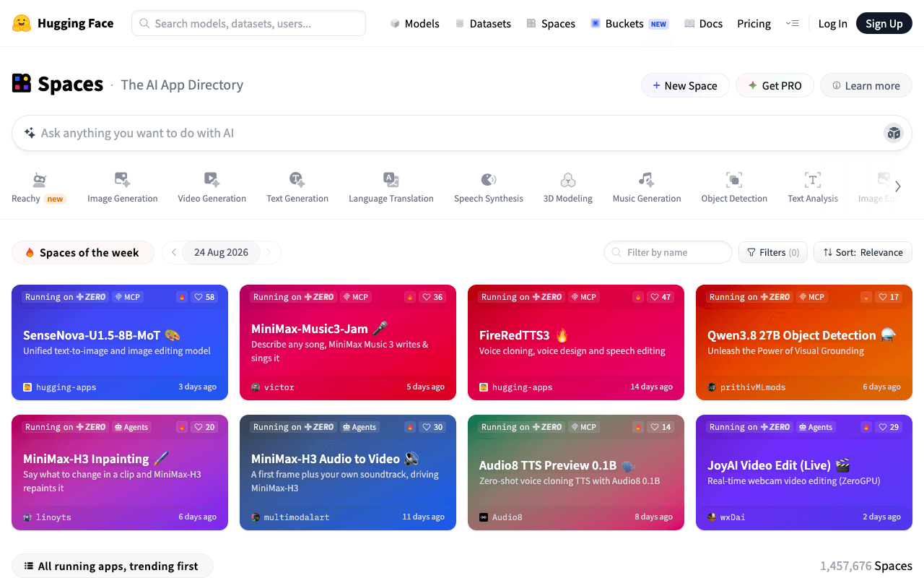Image resolution: width=924 pixels, height=578 pixels.
Task: Open the Sort: Relevance dropdown
Action: [863, 252]
